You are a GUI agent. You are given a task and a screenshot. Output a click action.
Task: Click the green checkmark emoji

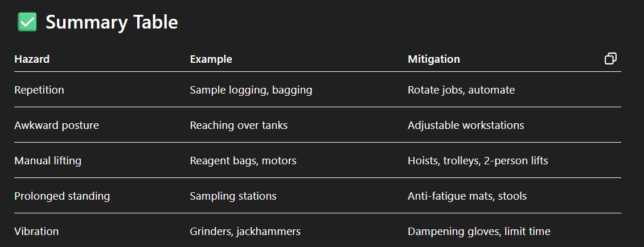pos(27,22)
